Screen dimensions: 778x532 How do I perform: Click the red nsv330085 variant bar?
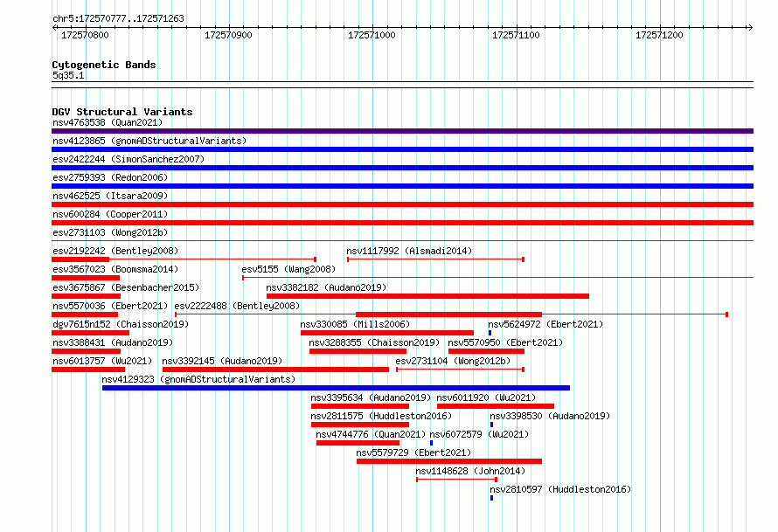pos(387,333)
